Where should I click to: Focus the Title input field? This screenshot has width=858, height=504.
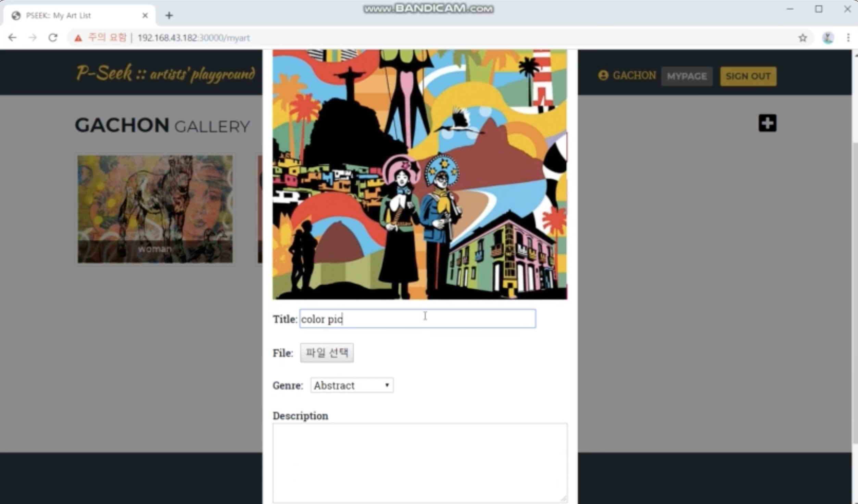coord(418,319)
